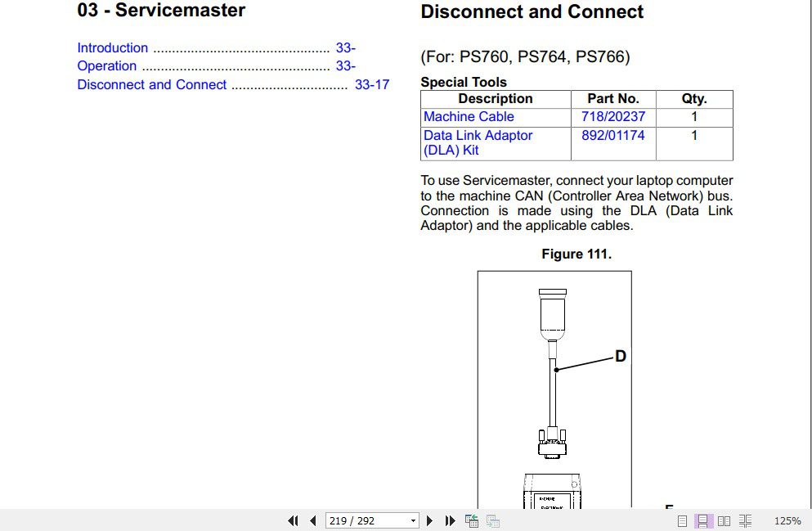Screen dimensions: 812x531
Task: Go to the first page
Action: pos(293,520)
